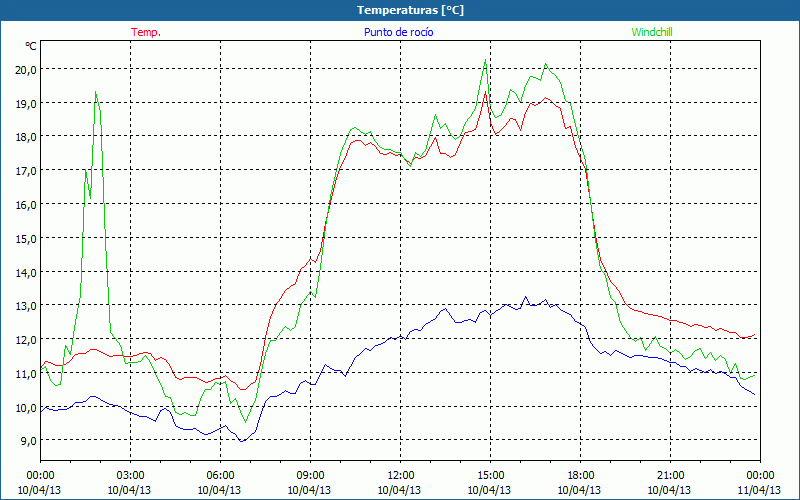The image size is (800, 500).
Task: Click the 13,0 value on the Y axis
Action: tap(27, 306)
